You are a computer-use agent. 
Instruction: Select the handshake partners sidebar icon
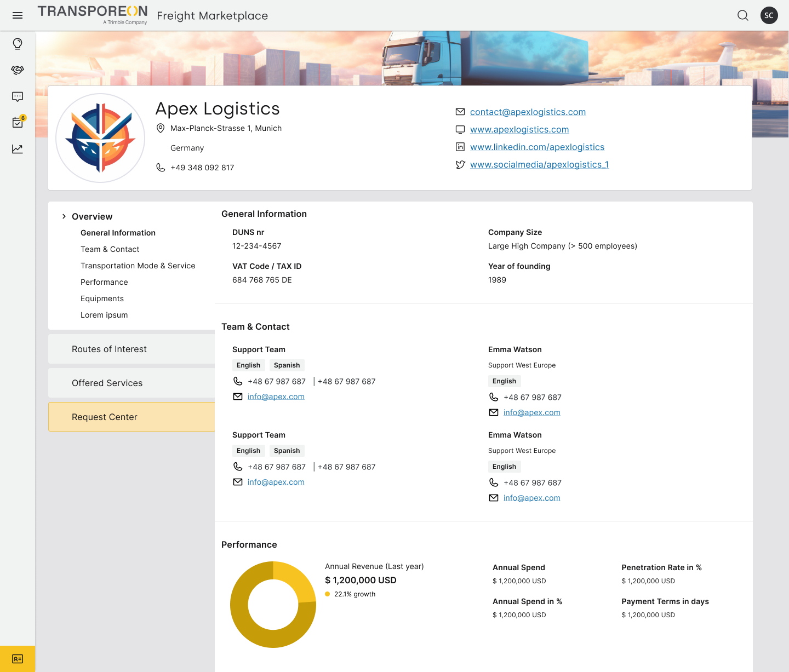(18, 70)
